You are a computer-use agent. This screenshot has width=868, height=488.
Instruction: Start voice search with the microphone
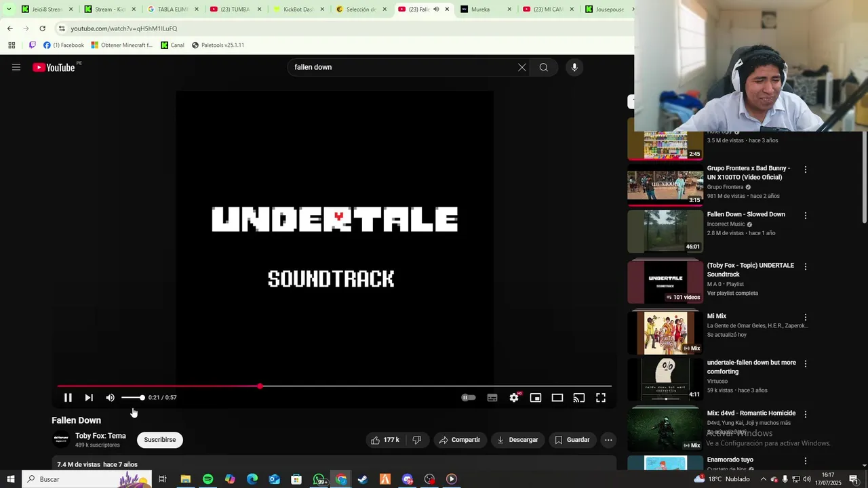point(574,67)
